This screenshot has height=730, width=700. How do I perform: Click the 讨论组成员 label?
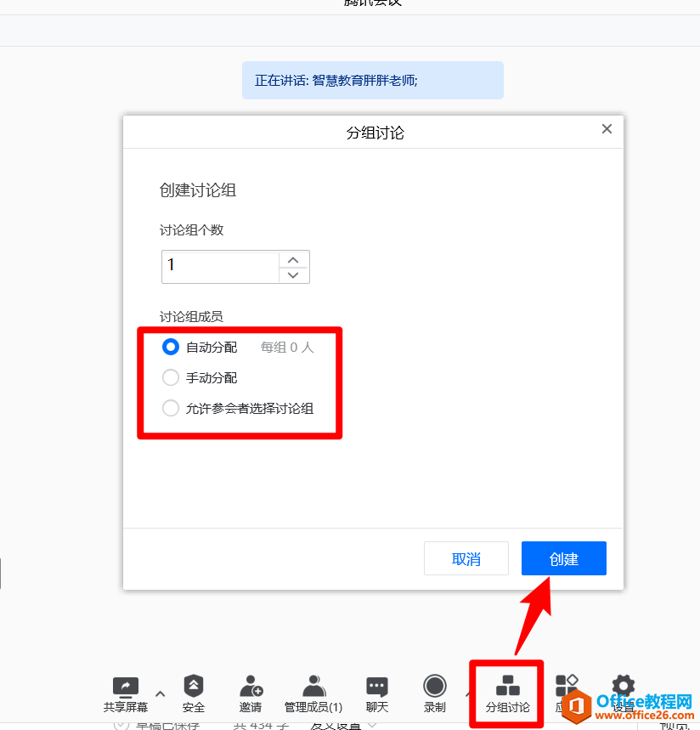(191, 317)
